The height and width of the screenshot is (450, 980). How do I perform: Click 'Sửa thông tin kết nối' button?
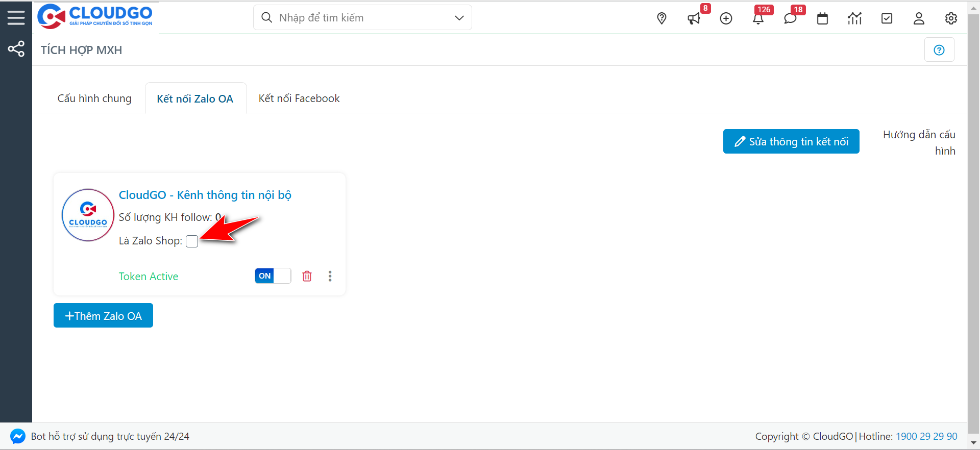791,141
